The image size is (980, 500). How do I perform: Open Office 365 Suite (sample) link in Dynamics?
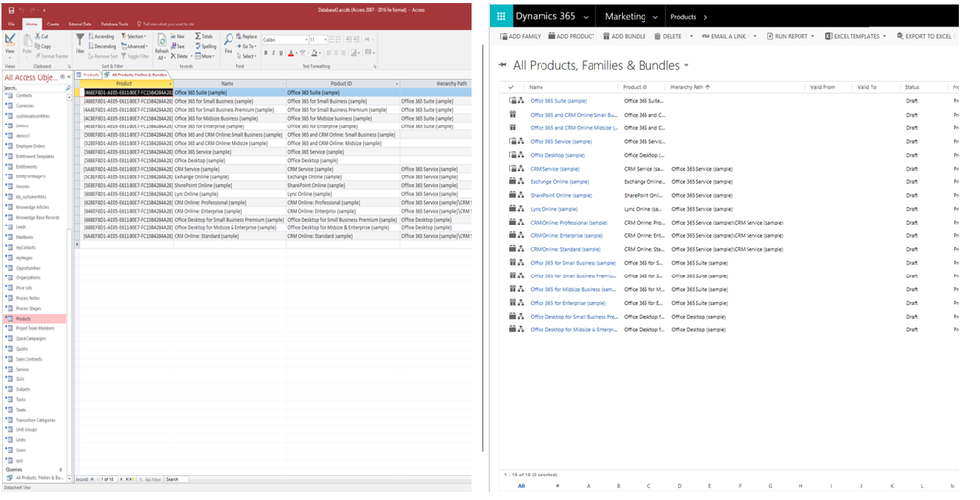(x=558, y=101)
